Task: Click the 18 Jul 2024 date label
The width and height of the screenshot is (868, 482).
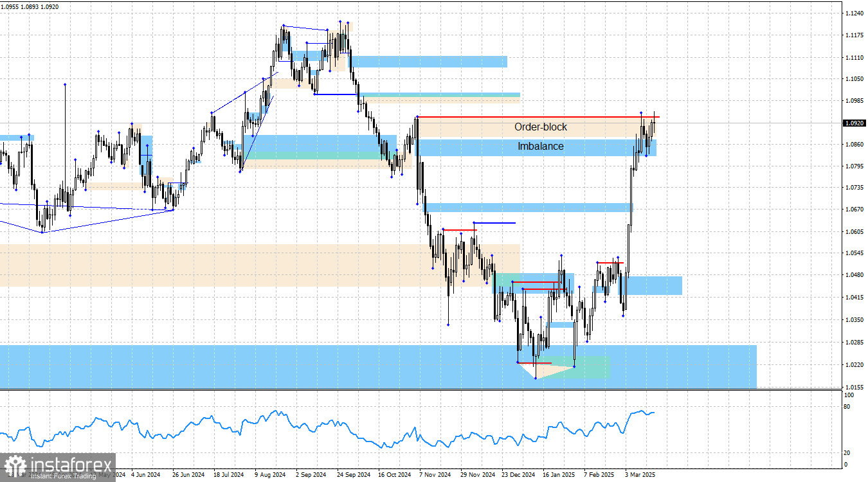Action: [x=228, y=476]
